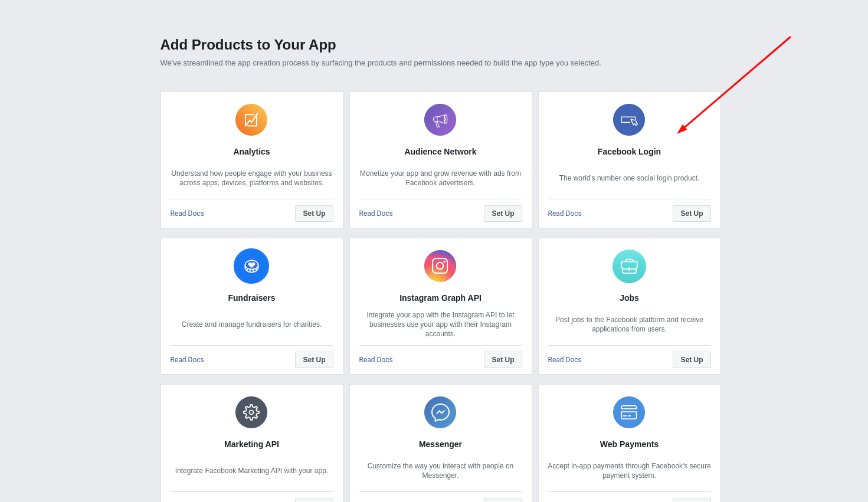Set up the Jobs product
This screenshot has height=502, width=868.
click(692, 360)
